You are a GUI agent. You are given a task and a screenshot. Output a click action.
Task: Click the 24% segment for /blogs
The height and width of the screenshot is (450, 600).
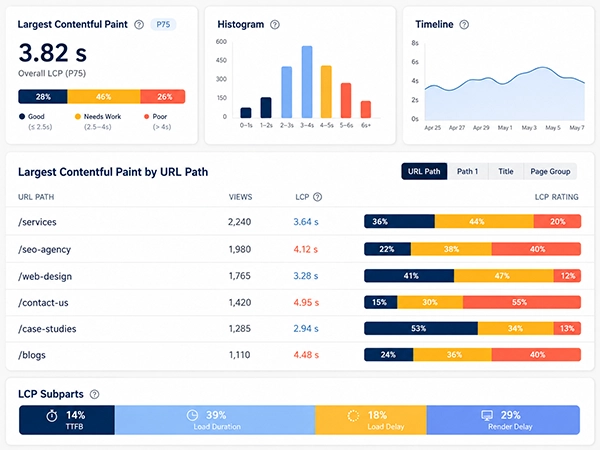(389, 355)
